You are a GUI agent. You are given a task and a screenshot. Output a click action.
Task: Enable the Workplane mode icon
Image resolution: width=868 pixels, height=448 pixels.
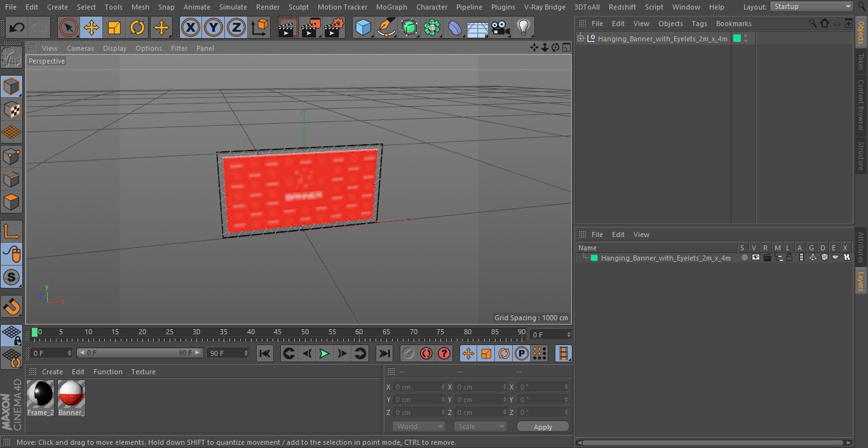click(x=11, y=132)
